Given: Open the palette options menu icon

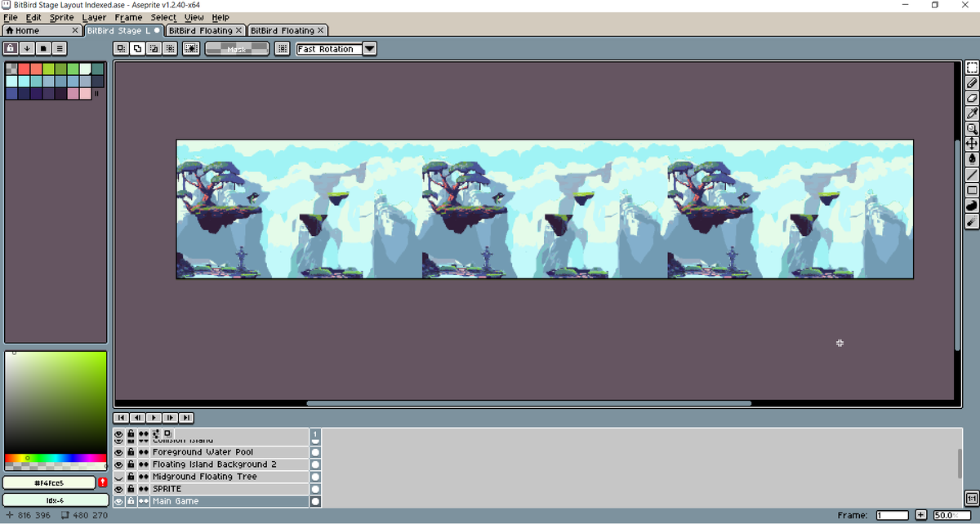Looking at the screenshot, I should [59, 49].
